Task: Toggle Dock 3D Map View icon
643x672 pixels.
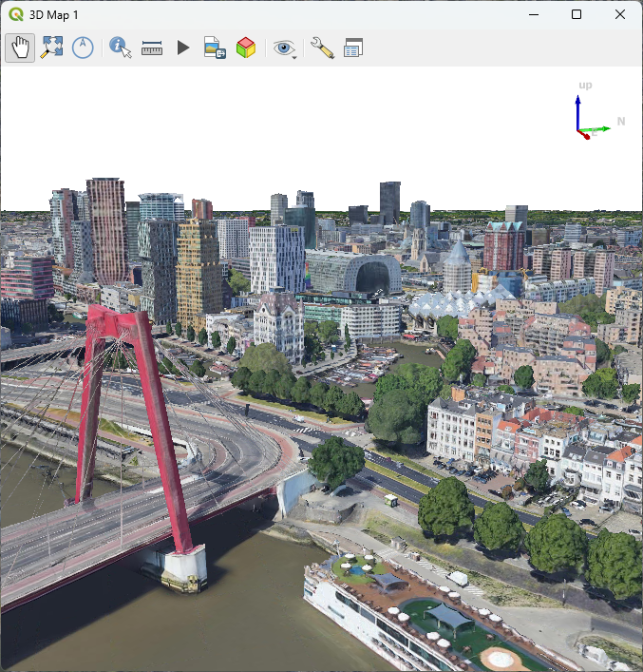Action: pyautogui.click(x=353, y=48)
